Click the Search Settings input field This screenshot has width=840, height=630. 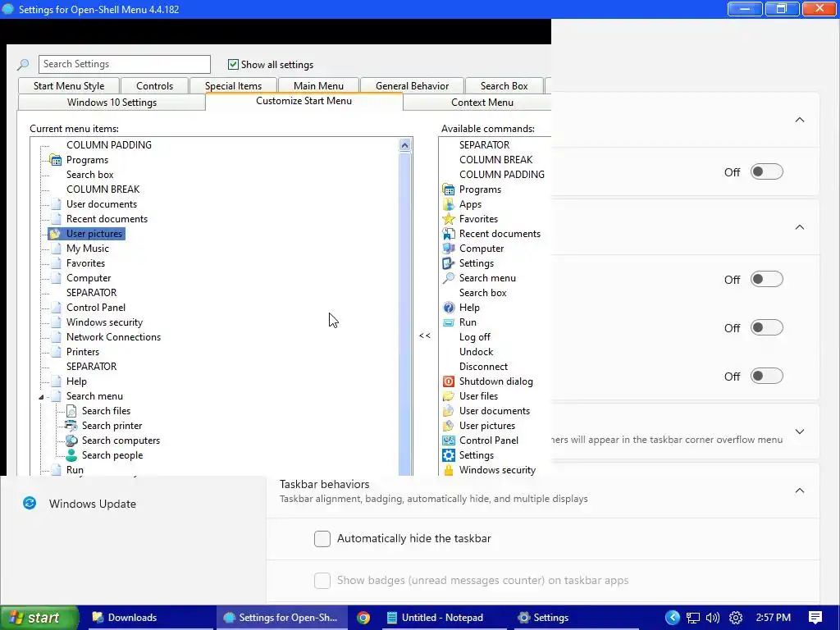pos(125,64)
